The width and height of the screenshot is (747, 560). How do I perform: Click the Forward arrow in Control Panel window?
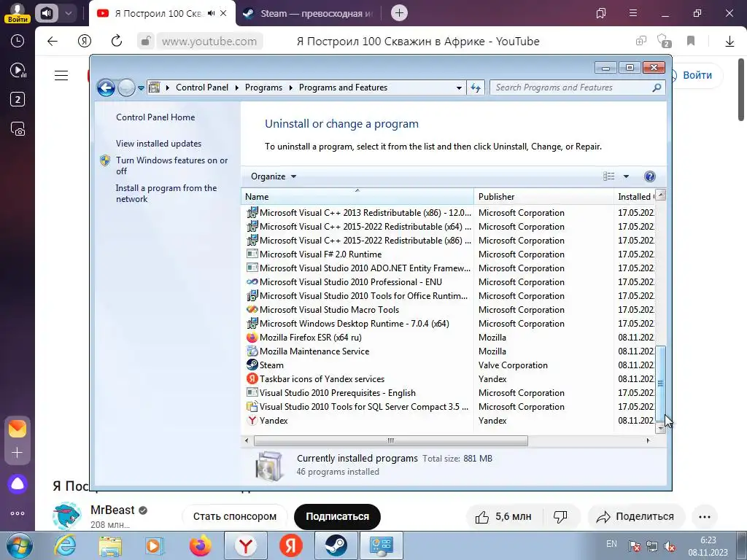[x=126, y=87]
